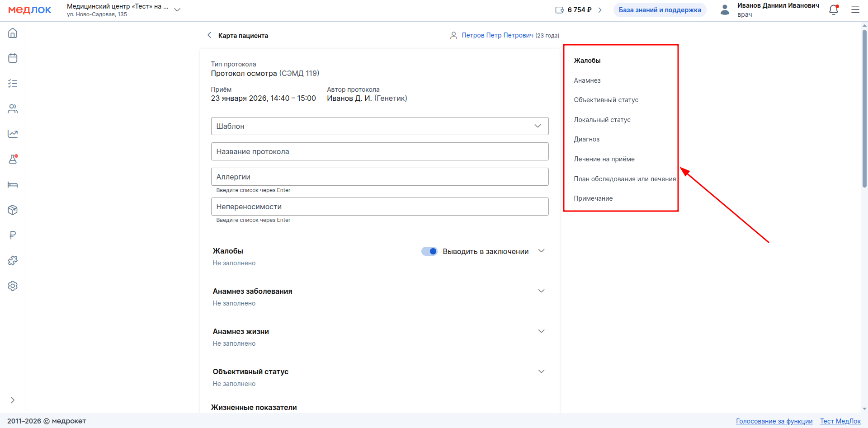
Task: Open the medical center selector dropdown
Action: 177,10
